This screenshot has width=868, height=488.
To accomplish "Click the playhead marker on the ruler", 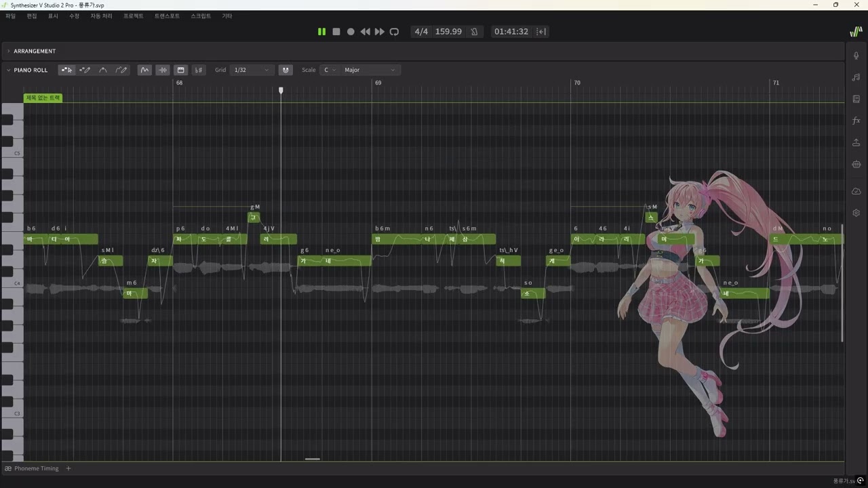I will (x=281, y=89).
